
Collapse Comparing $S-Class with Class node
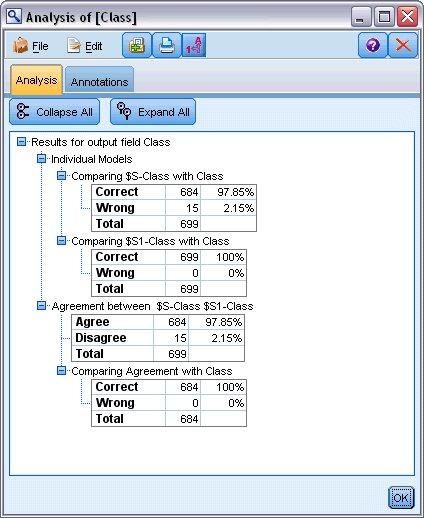(61, 175)
